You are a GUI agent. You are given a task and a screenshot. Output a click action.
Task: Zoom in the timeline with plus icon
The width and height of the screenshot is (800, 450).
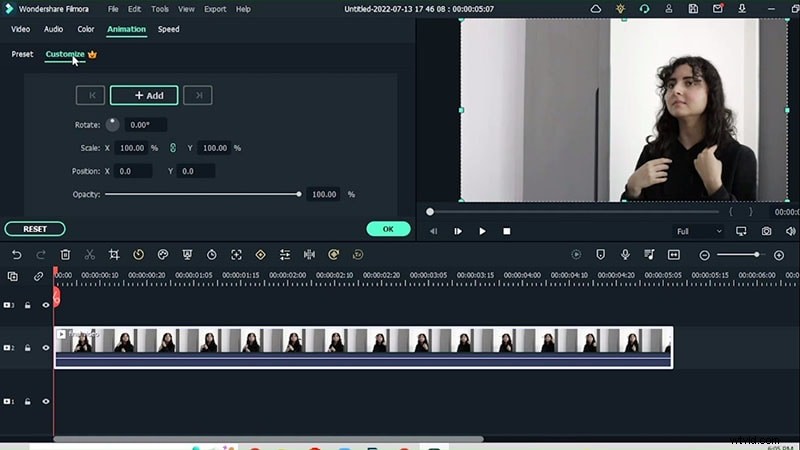point(779,255)
